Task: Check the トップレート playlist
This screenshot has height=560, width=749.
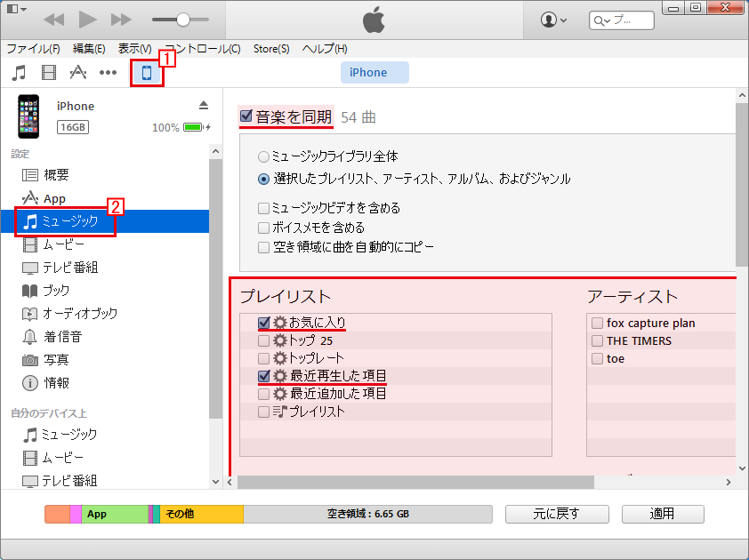Action: coord(263,358)
